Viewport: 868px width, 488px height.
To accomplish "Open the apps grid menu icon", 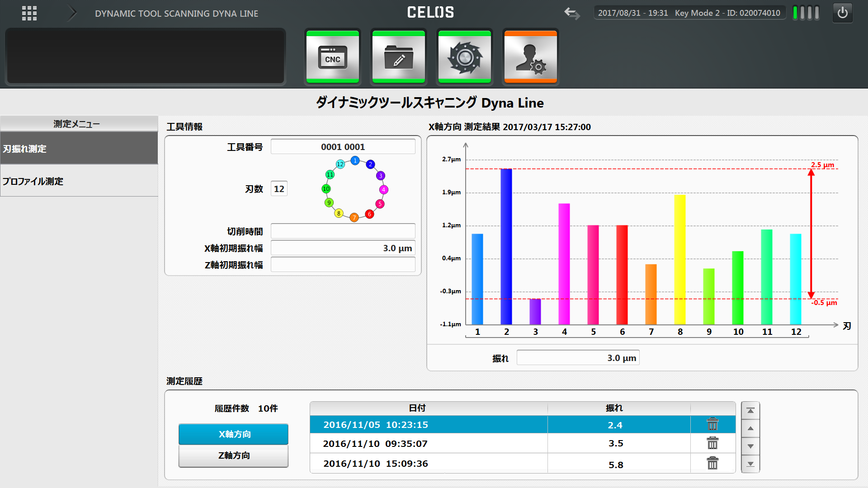I will click(x=29, y=13).
